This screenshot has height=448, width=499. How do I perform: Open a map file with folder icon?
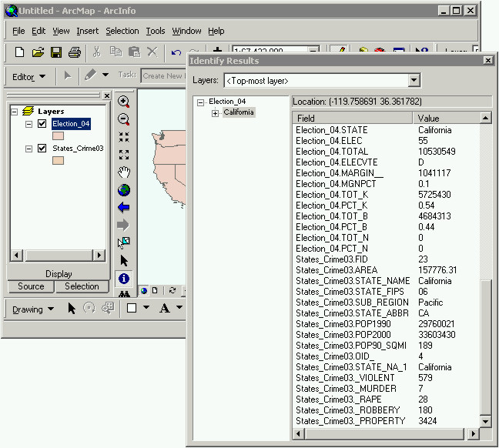[38, 52]
